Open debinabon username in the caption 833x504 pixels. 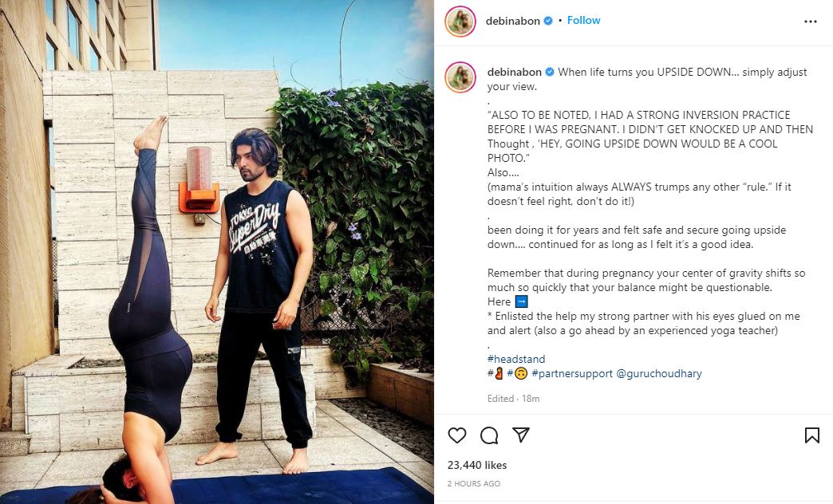515,72
